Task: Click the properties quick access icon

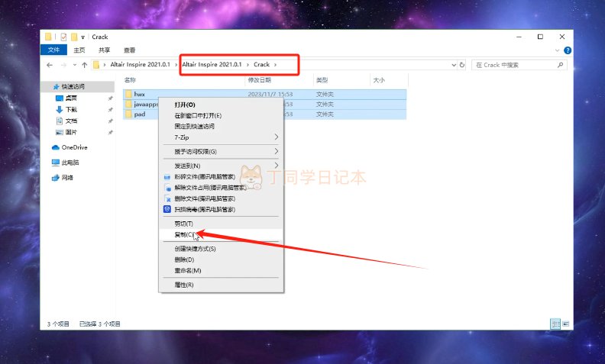Action: coord(63,37)
